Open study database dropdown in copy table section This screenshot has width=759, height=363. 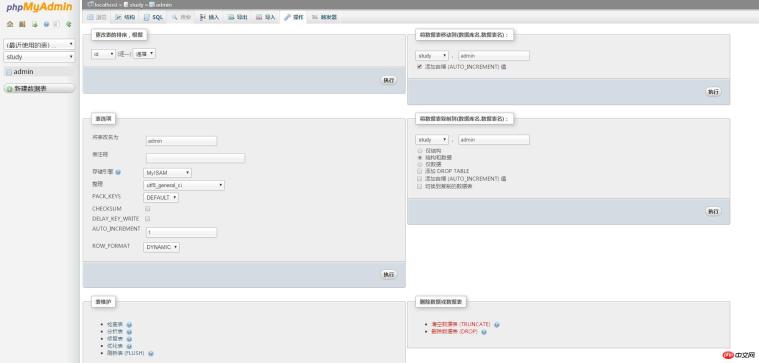click(x=432, y=140)
